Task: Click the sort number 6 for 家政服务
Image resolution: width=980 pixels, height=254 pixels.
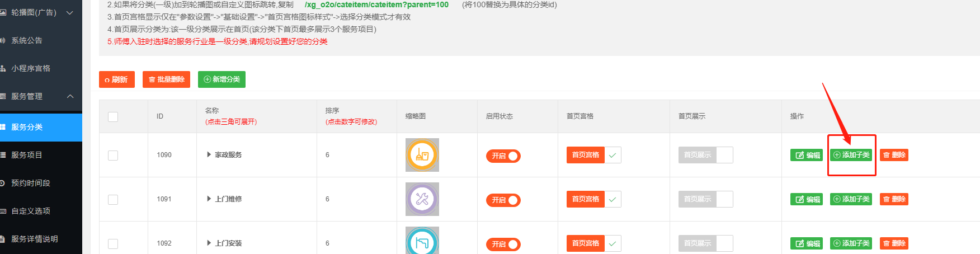Action: click(x=327, y=155)
